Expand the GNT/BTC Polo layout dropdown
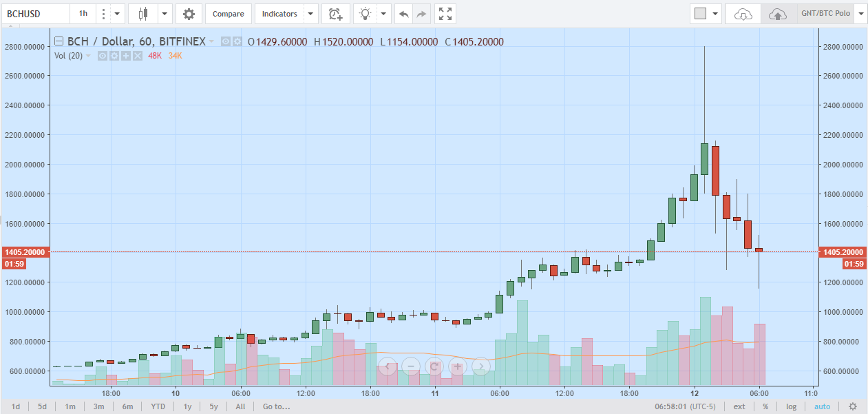868x414 pixels. click(860, 14)
